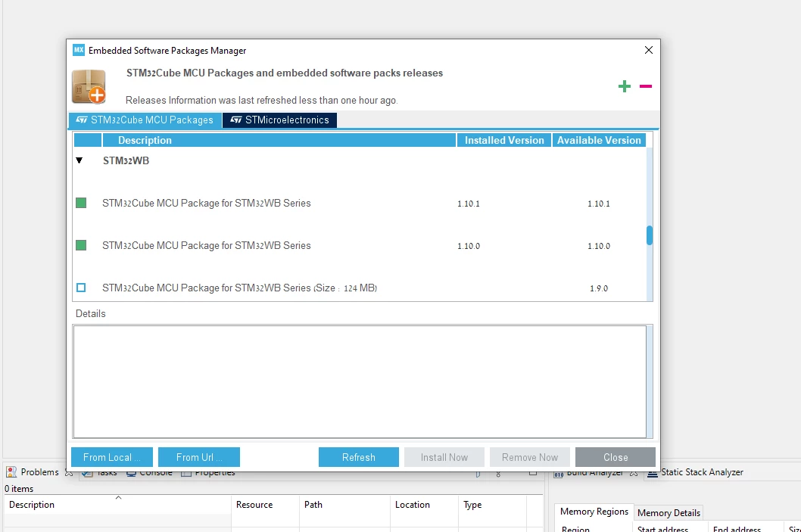Toggle checkbox for STM32WB package version 1.10.0
This screenshot has width=801, height=532.
[x=81, y=246]
